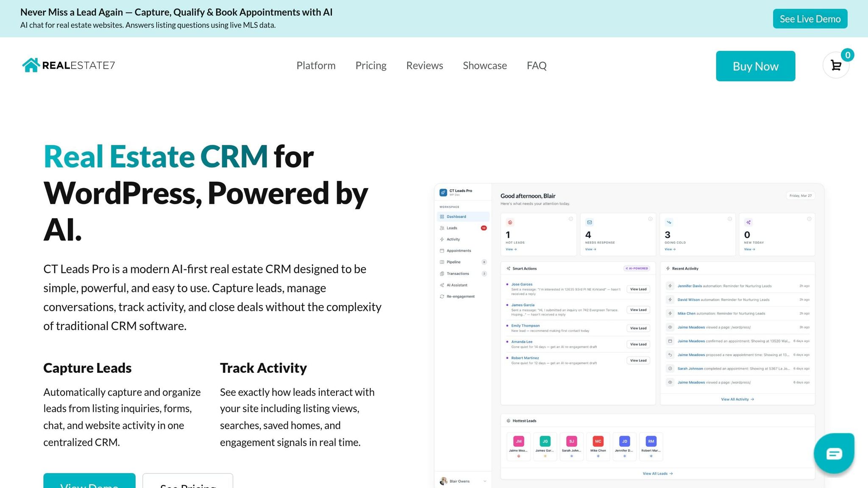Click the info icon on Needs Response card
The height and width of the screenshot is (488, 868).
coord(650,219)
